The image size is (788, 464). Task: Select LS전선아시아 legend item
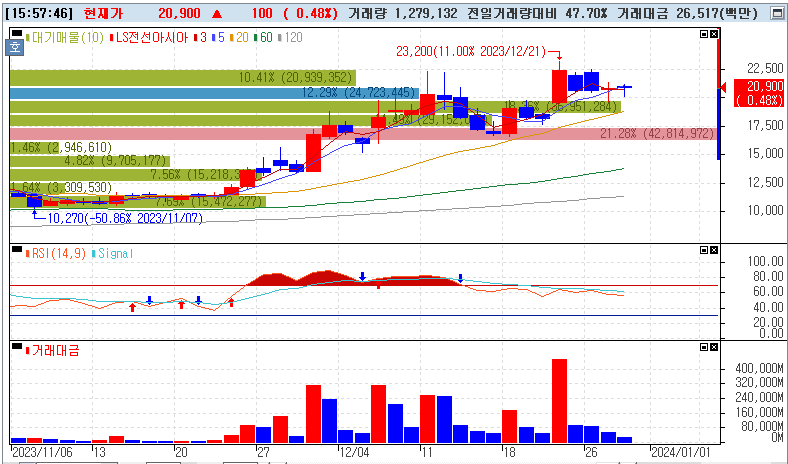coord(148,37)
